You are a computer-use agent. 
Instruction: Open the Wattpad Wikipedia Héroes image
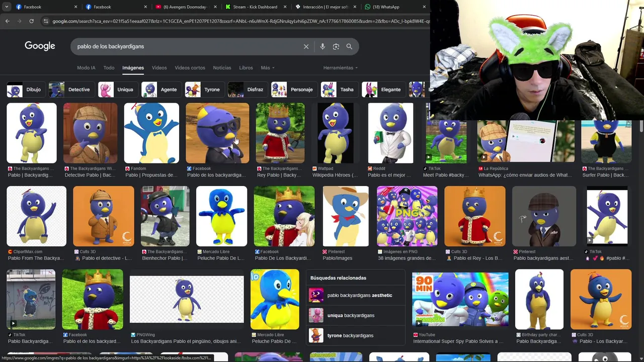click(x=336, y=133)
